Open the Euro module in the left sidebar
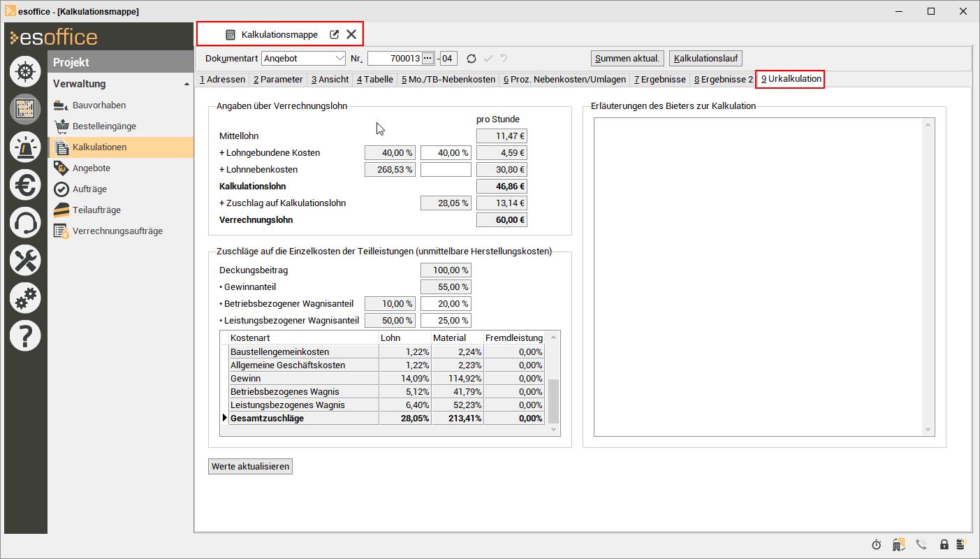This screenshot has height=559, width=980. tap(25, 185)
